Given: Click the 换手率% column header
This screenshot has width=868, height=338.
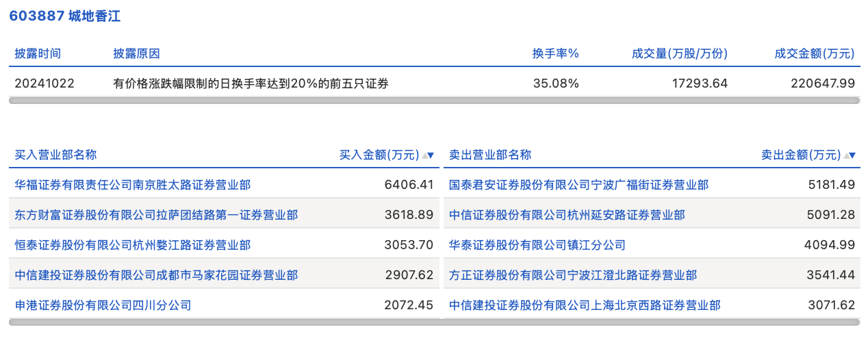Looking at the screenshot, I should click(x=556, y=53).
